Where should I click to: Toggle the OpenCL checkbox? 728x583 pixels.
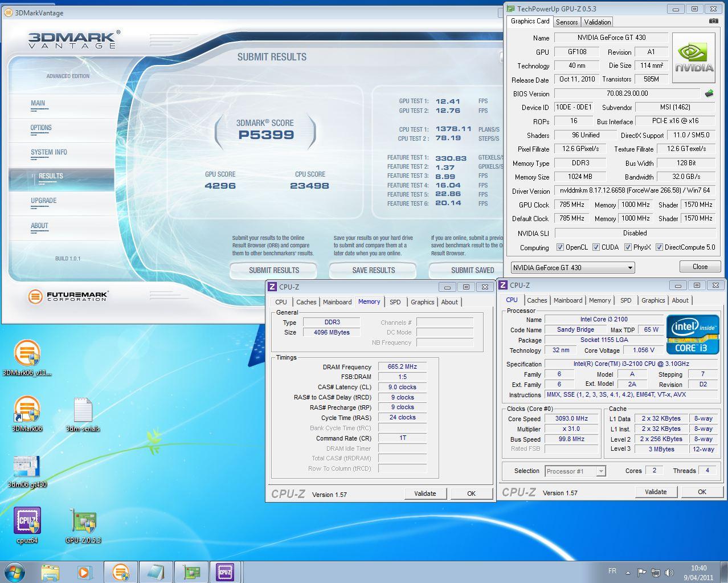click(560, 247)
